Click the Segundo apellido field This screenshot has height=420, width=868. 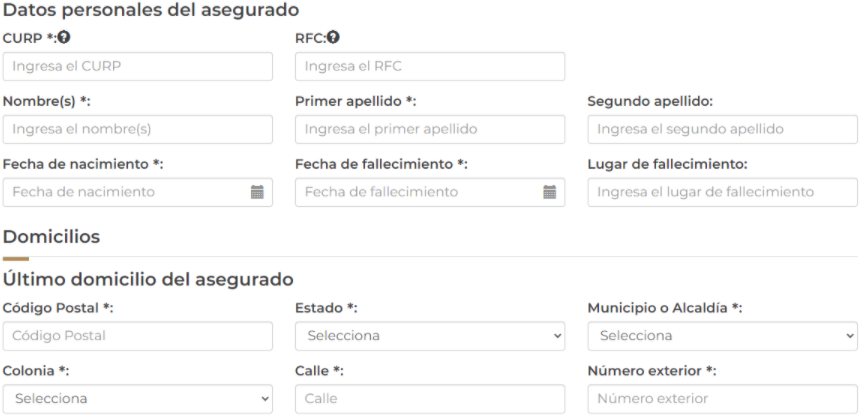coord(722,130)
